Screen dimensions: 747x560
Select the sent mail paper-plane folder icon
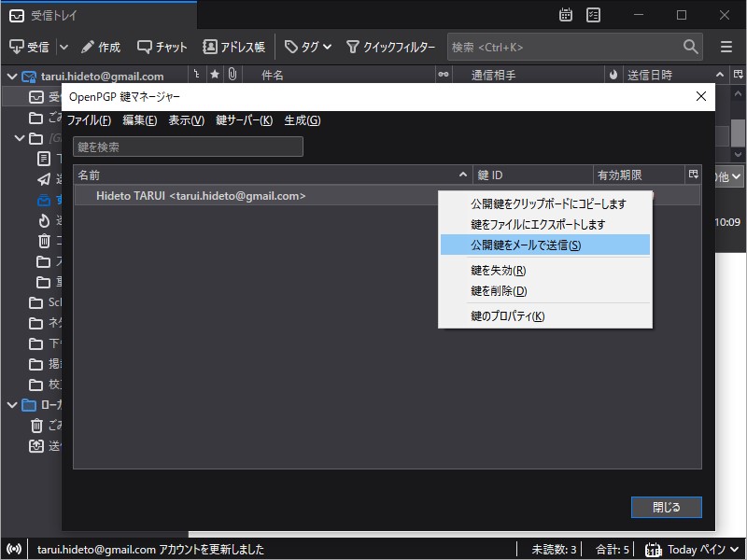pos(44,179)
